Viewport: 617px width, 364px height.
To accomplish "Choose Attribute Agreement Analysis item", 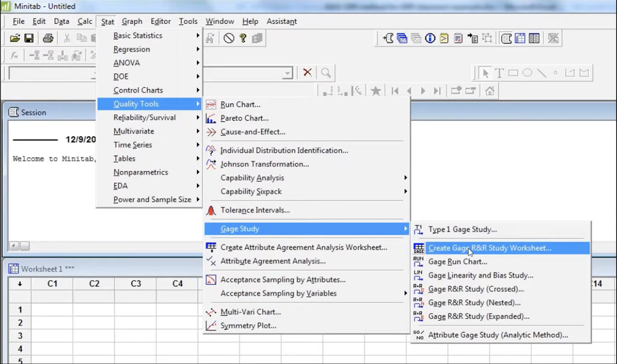I will coord(307,261).
